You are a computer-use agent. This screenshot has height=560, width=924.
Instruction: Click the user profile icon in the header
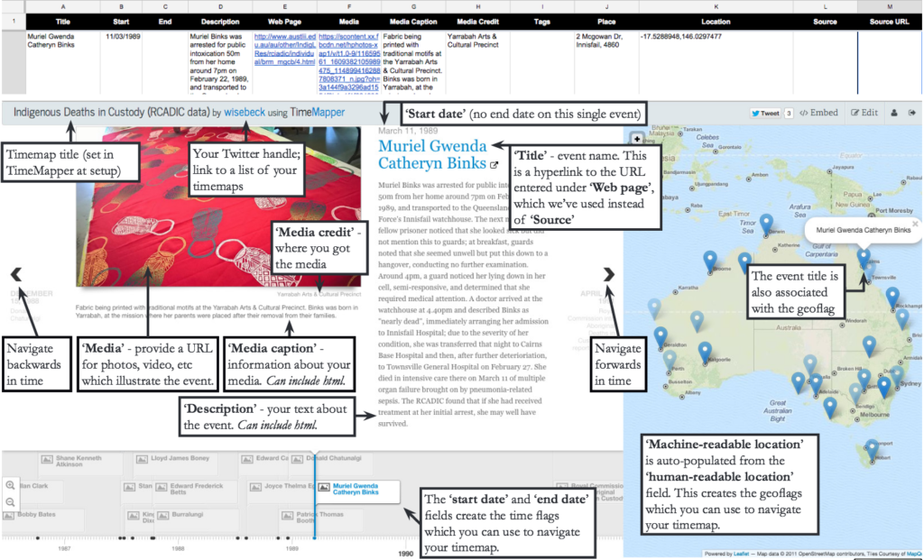click(x=894, y=114)
